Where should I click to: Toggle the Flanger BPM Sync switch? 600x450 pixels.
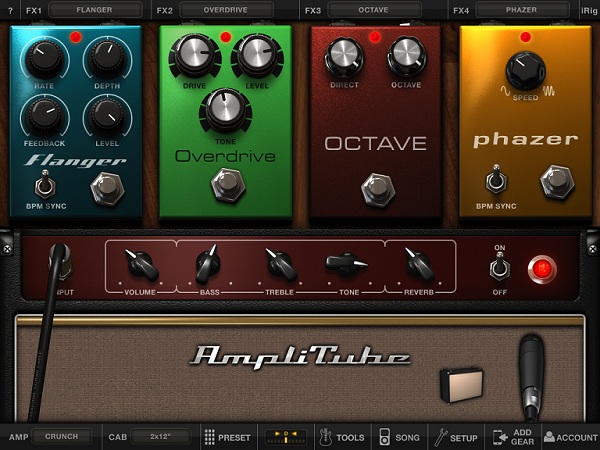[45, 184]
